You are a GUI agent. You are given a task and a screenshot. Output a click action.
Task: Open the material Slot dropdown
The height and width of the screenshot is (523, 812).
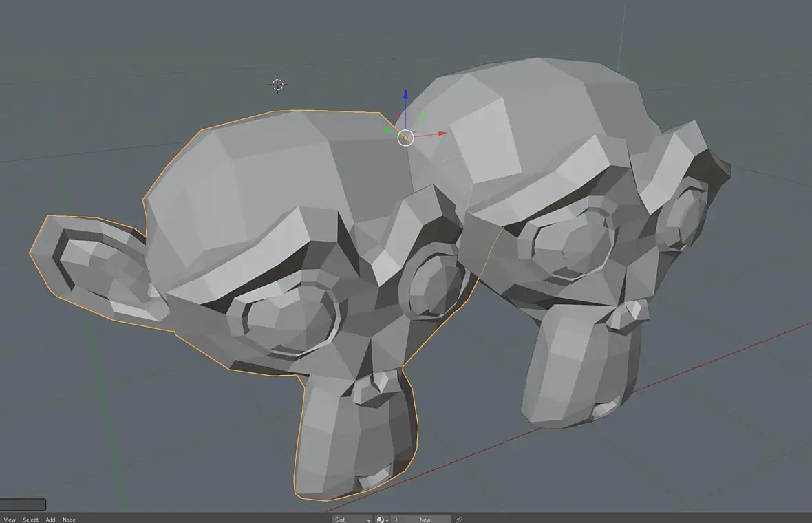click(x=352, y=520)
